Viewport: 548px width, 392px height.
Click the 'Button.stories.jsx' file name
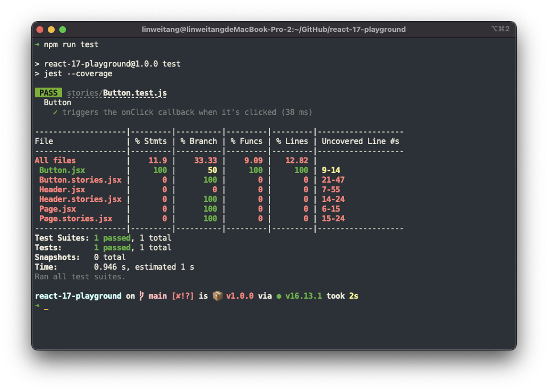80,180
